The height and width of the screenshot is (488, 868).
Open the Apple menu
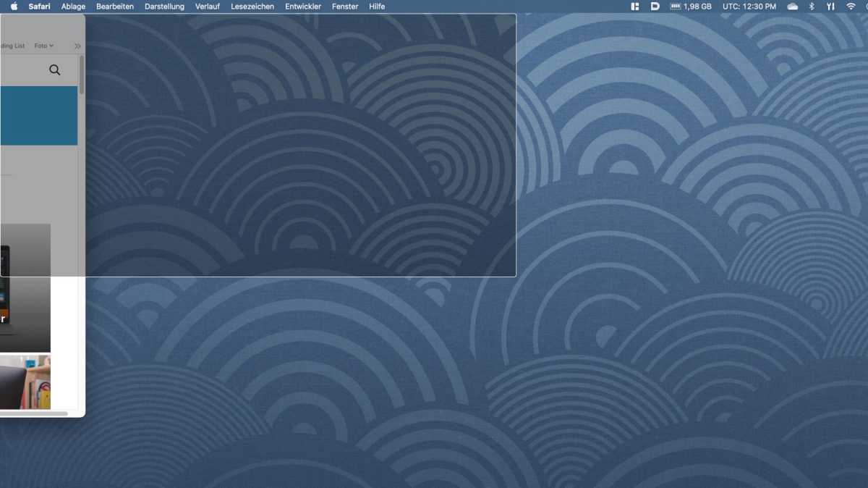pyautogui.click(x=13, y=7)
